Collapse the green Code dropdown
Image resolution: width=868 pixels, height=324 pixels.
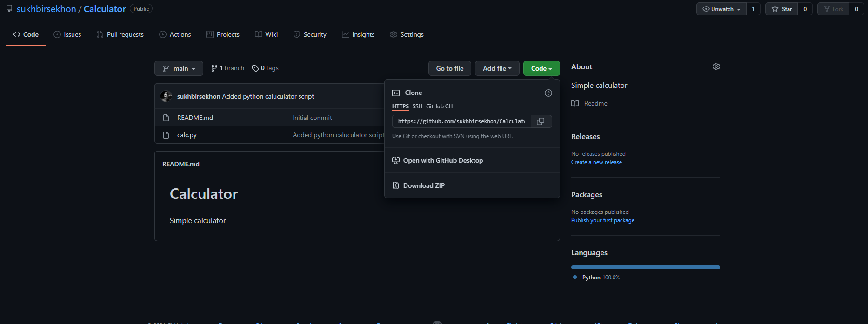(x=541, y=68)
